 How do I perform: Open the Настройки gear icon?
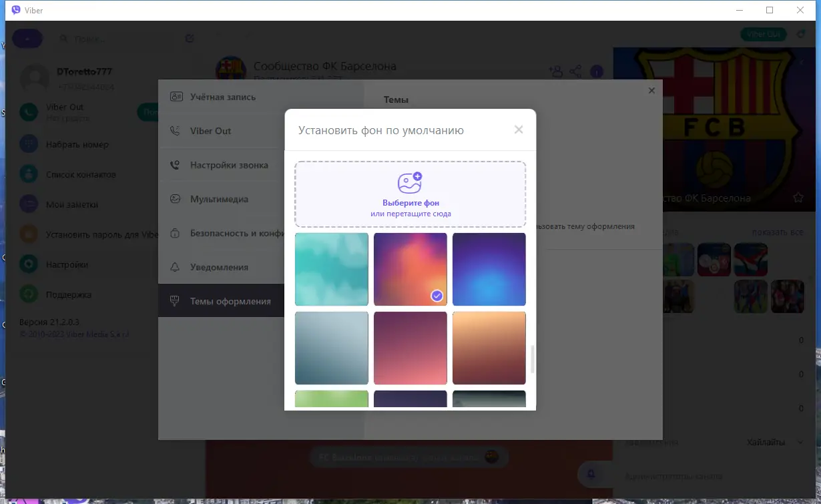pos(27,264)
